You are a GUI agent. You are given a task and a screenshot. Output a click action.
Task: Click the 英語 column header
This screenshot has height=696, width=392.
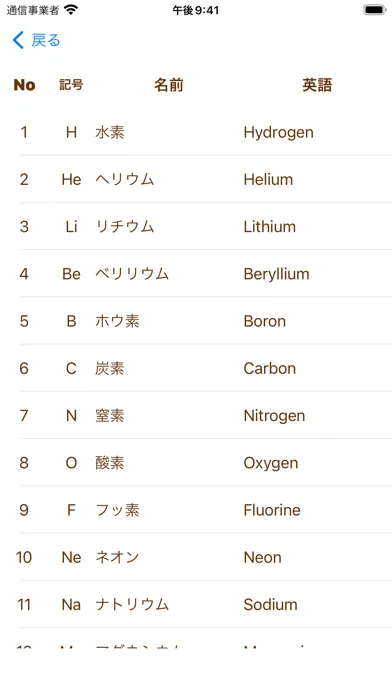pyautogui.click(x=317, y=85)
